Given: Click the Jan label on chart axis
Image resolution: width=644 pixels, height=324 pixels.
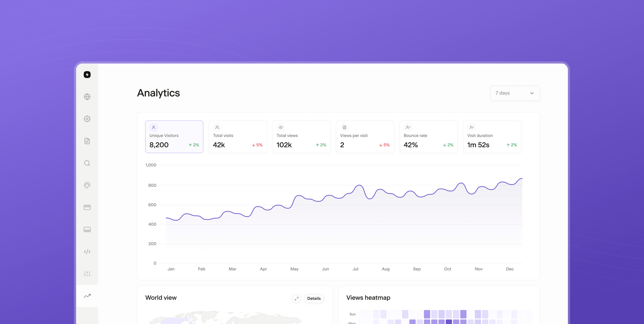Looking at the screenshot, I should [x=171, y=269].
